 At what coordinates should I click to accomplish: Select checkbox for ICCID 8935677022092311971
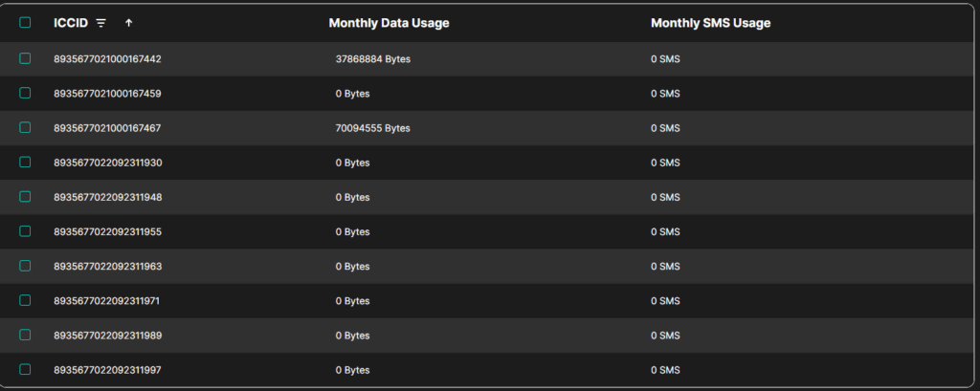tap(25, 300)
